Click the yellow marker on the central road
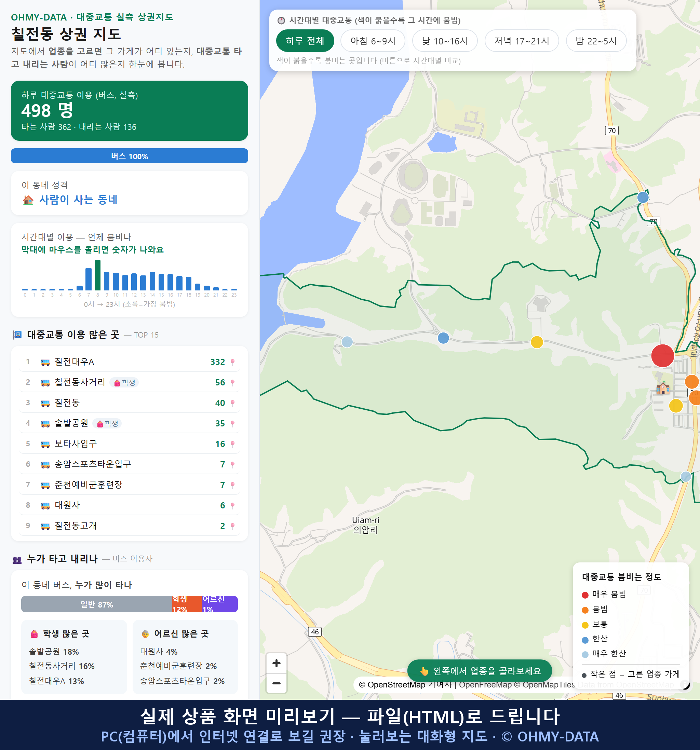The width and height of the screenshot is (700, 750). [x=537, y=342]
